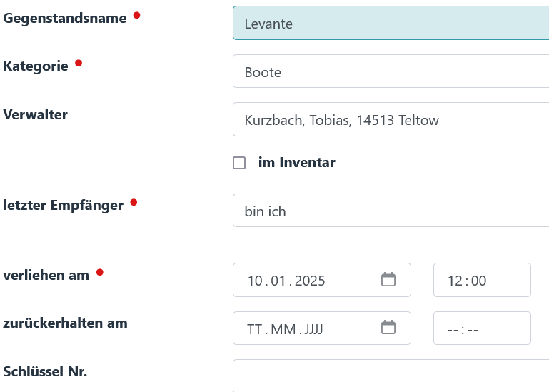Screen dimensions: 549x392
Task: Select the month 01 in verliehen am date
Action: 279,281
